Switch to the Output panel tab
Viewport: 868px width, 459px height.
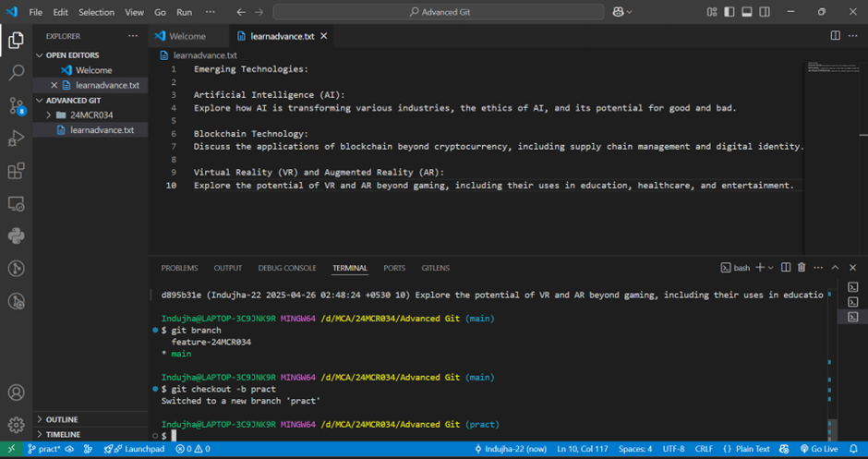(x=228, y=268)
